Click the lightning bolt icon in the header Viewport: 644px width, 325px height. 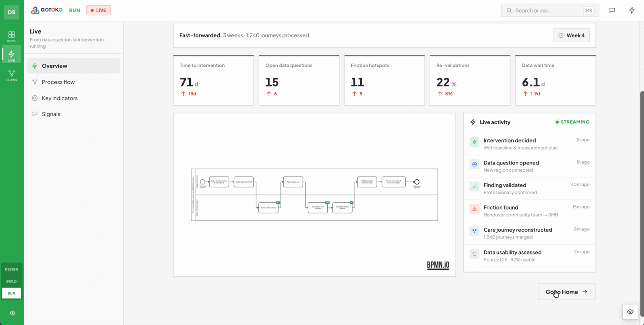tap(632, 10)
